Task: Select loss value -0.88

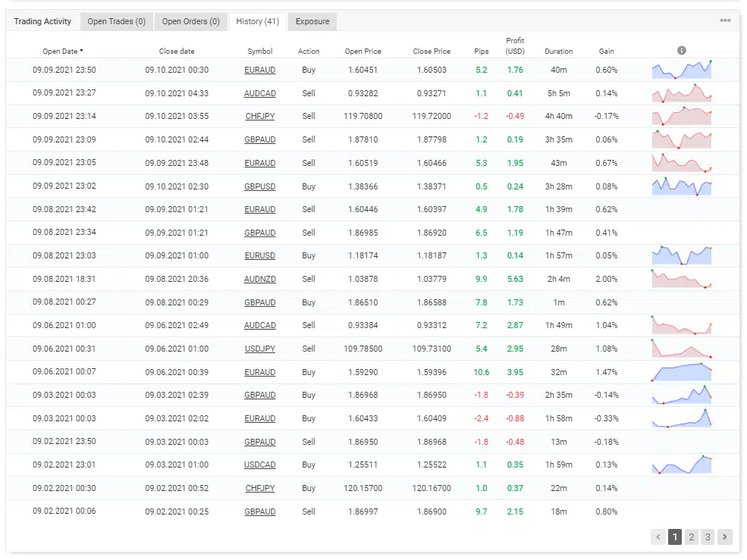Action: tap(515, 418)
